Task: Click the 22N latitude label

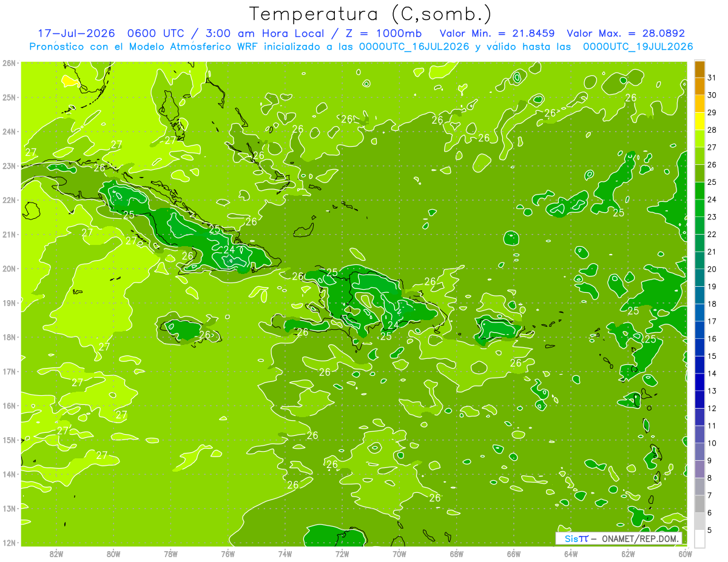Action: point(9,200)
